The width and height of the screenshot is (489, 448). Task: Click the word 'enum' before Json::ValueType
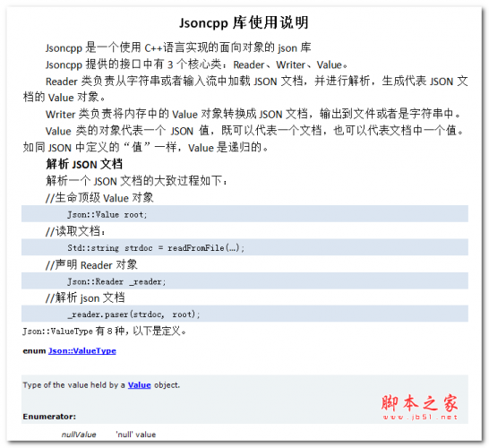pos(34,351)
